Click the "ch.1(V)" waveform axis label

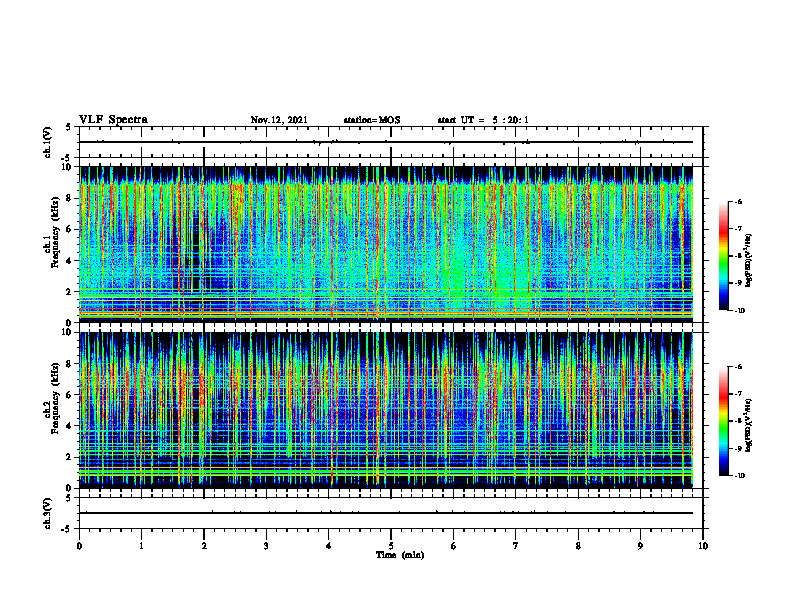47,142
